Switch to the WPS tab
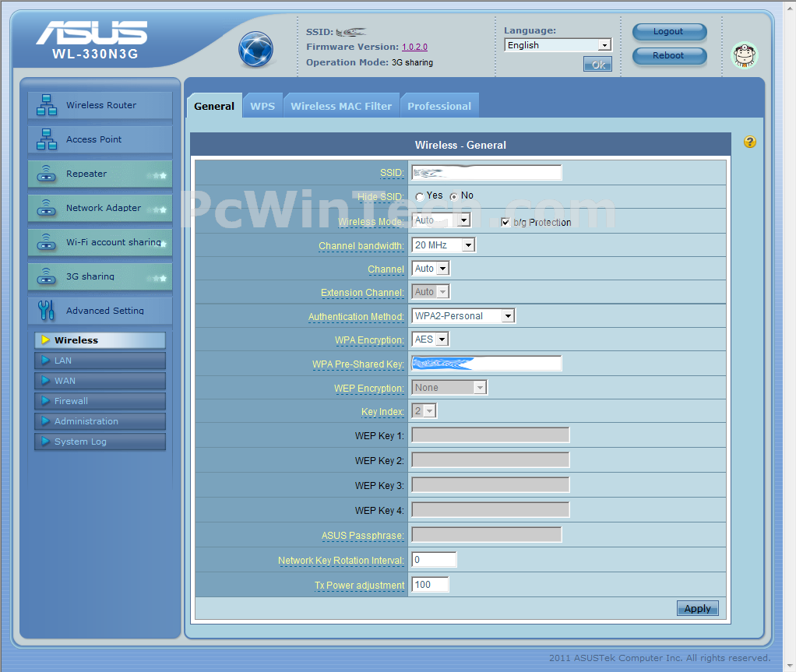This screenshot has width=796, height=672. 262,106
